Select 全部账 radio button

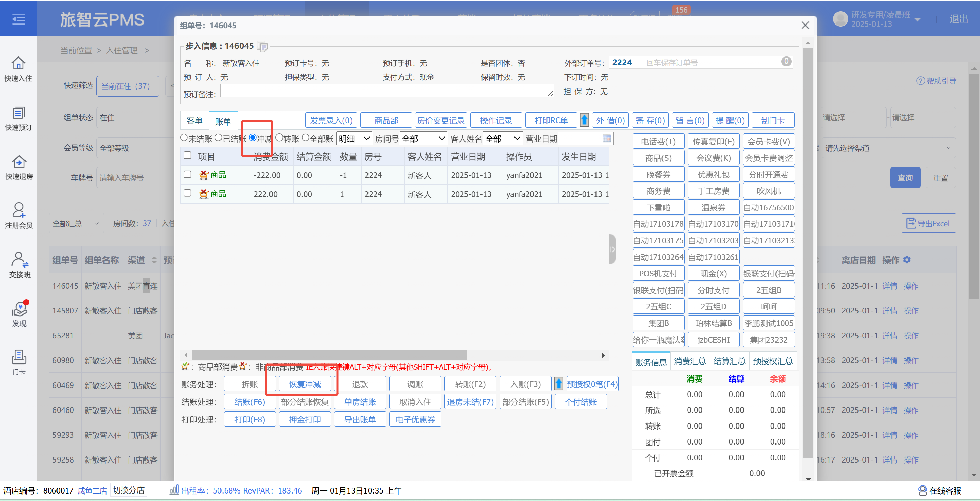[306, 138]
